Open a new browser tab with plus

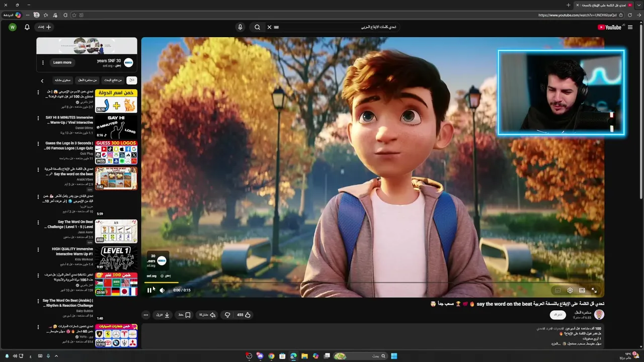click(569, 5)
